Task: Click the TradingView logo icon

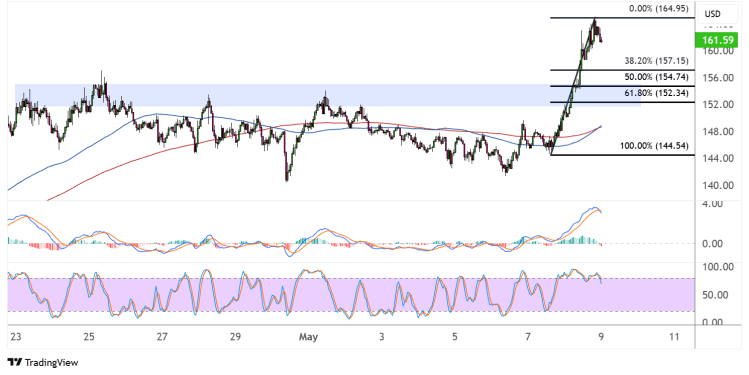Action: pos(15,363)
